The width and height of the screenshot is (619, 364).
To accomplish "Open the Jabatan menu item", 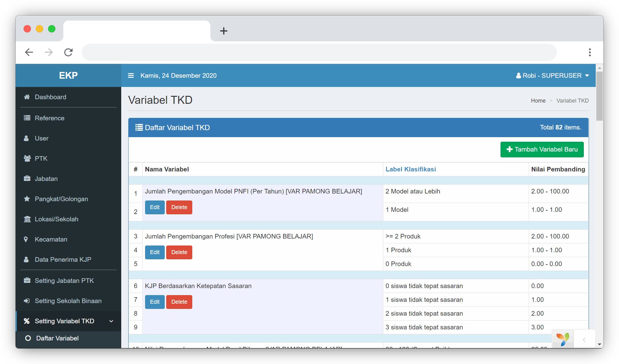I will coord(69,179).
